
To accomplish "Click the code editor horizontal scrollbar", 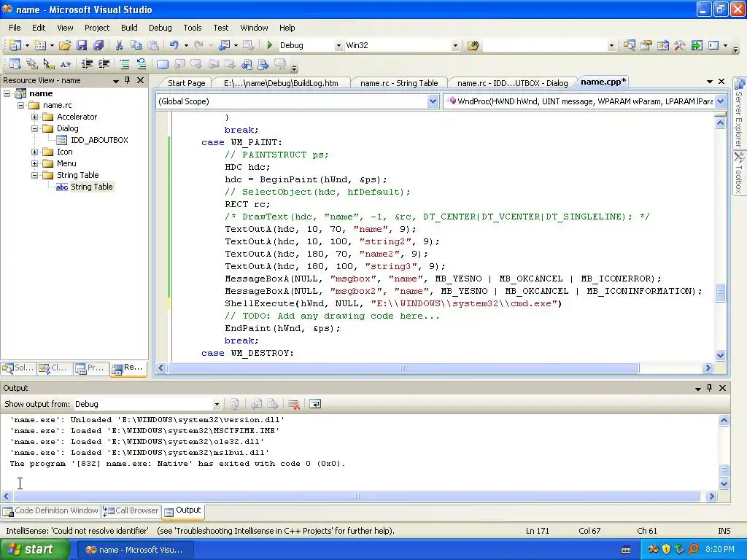I will (403, 367).
